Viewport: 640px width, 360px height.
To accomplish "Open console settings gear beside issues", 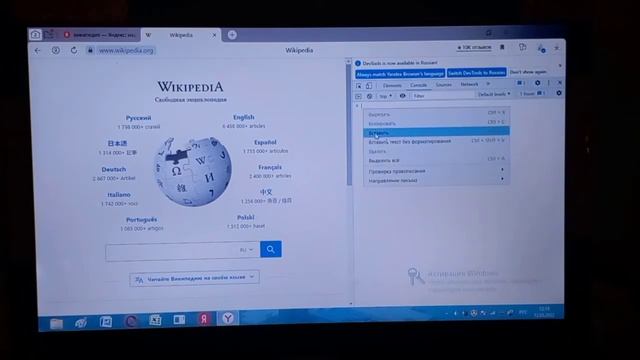I will pyautogui.click(x=558, y=93).
